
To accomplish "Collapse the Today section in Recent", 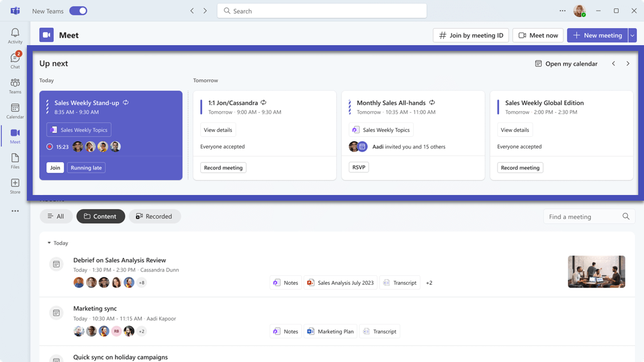I will [x=50, y=242].
